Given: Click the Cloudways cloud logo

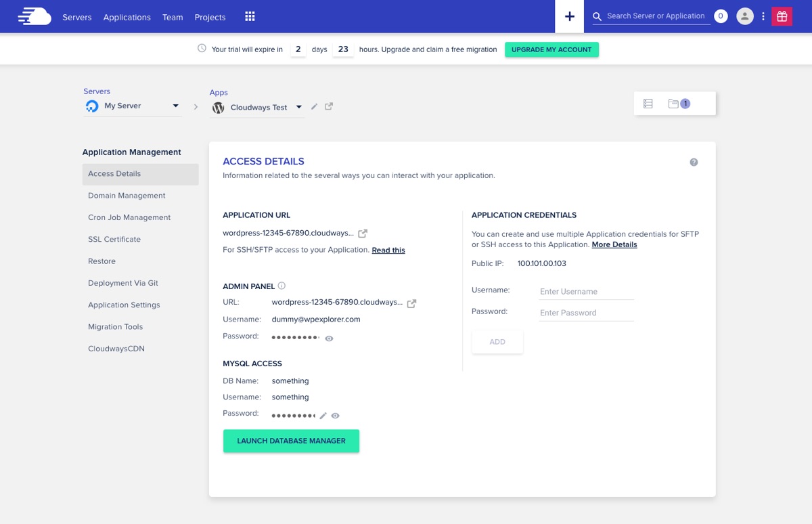Looking at the screenshot, I should pyautogui.click(x=35, y=16).
